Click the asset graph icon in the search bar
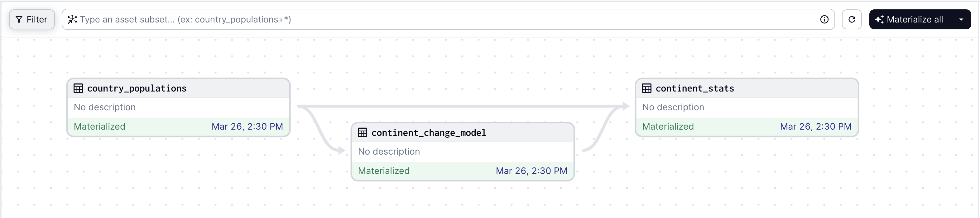 tap(72, 19)
